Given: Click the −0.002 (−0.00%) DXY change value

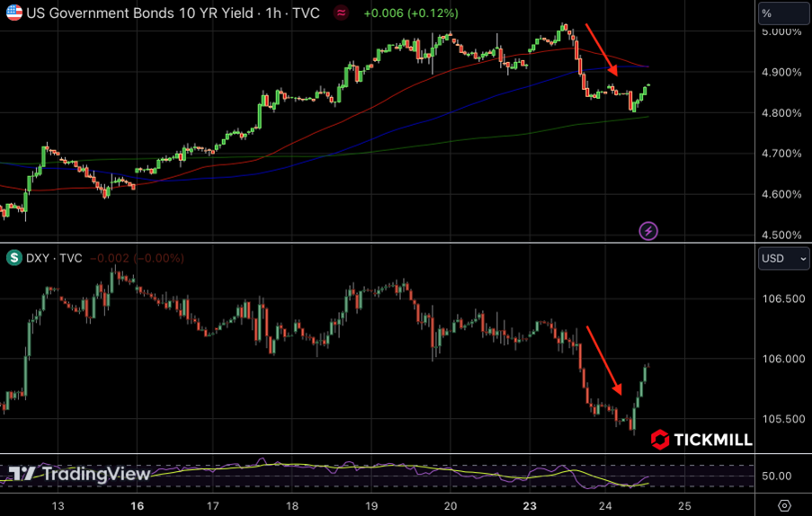Looking at the screenshot, I should (x=138, y=258).
